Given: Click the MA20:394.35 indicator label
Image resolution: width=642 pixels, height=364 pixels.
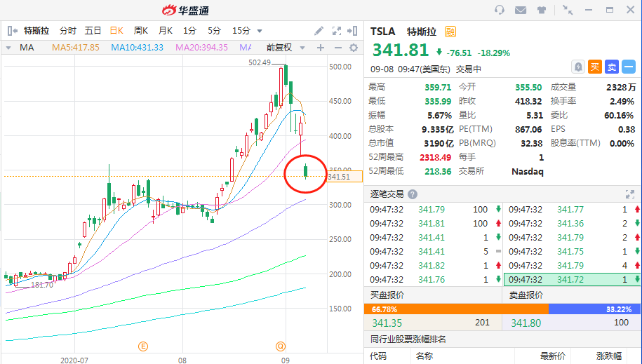Looking at the screenshot, I should point(201,48).
